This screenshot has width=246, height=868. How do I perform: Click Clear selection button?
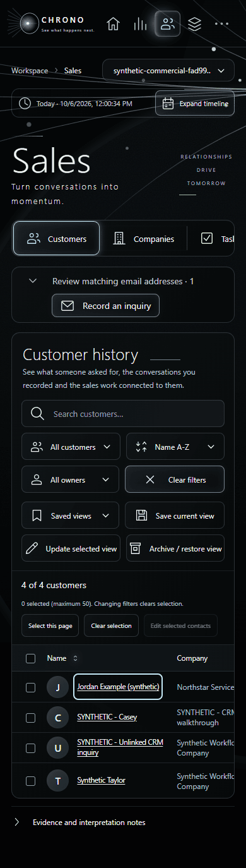pyautogui.click(x=112, y=625)
